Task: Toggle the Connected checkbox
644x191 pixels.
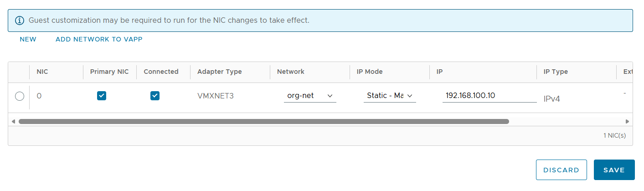Action: coord(155,96)
